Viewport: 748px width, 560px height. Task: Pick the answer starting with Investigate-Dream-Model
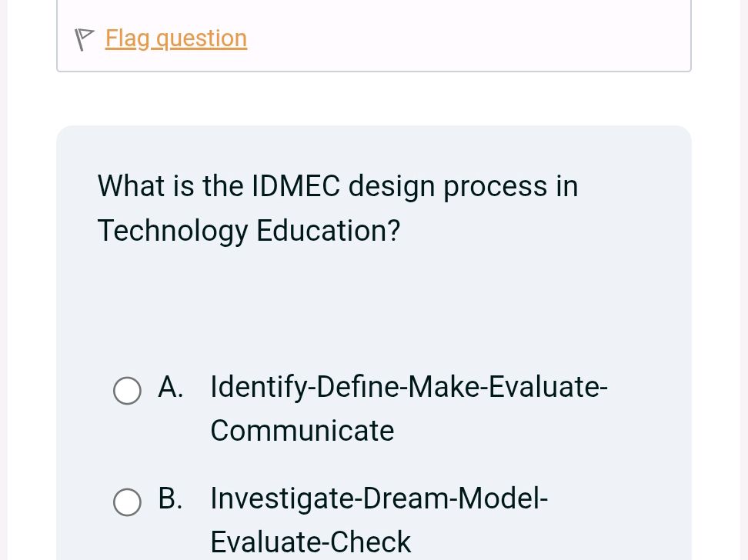pyautogui.click(x=379, y=498)
